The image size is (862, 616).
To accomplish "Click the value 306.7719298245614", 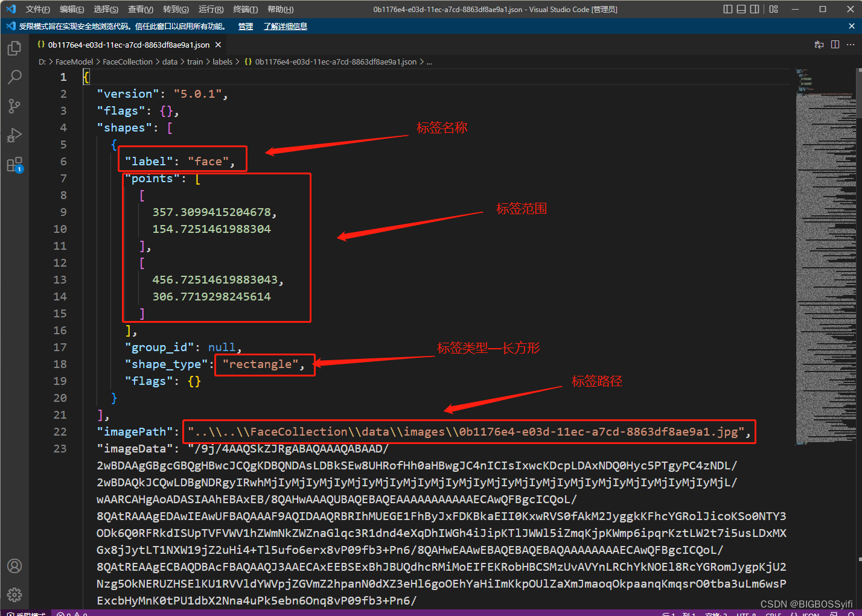I will click(x=211, y=297).
